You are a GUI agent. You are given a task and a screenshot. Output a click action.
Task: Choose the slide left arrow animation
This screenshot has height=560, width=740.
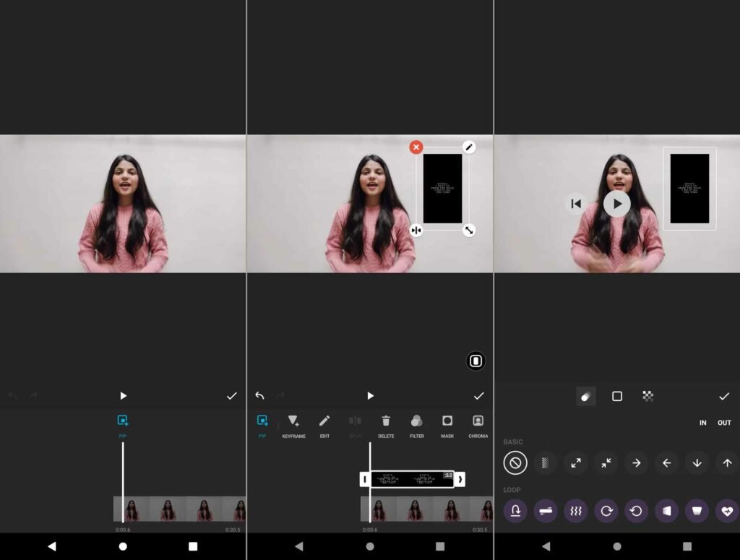point(666,463)
